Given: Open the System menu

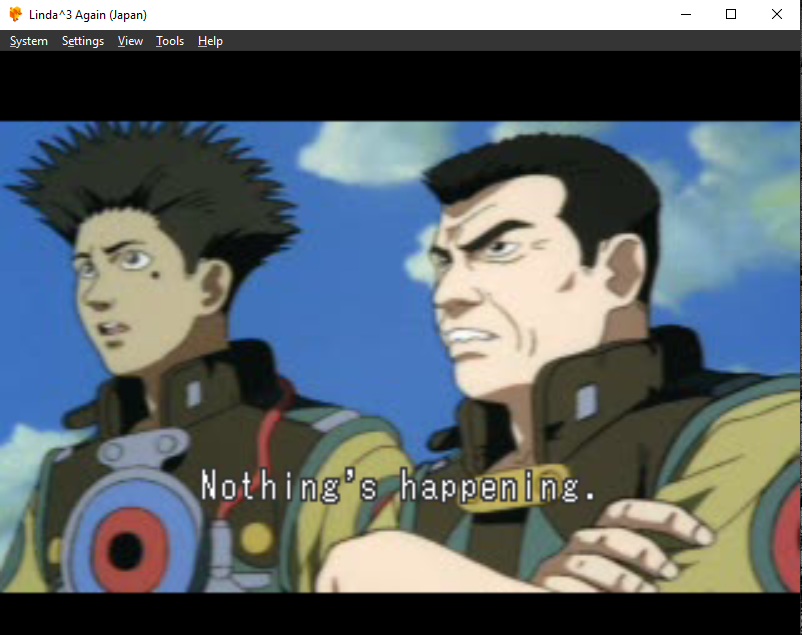Looking at the screenshot, I should pyautogui.click(x=29, y=41).
